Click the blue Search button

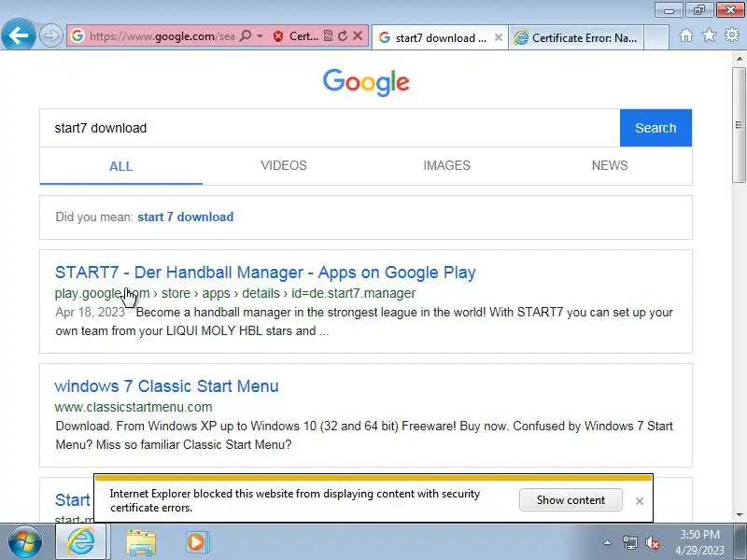(x=655, y=128)
